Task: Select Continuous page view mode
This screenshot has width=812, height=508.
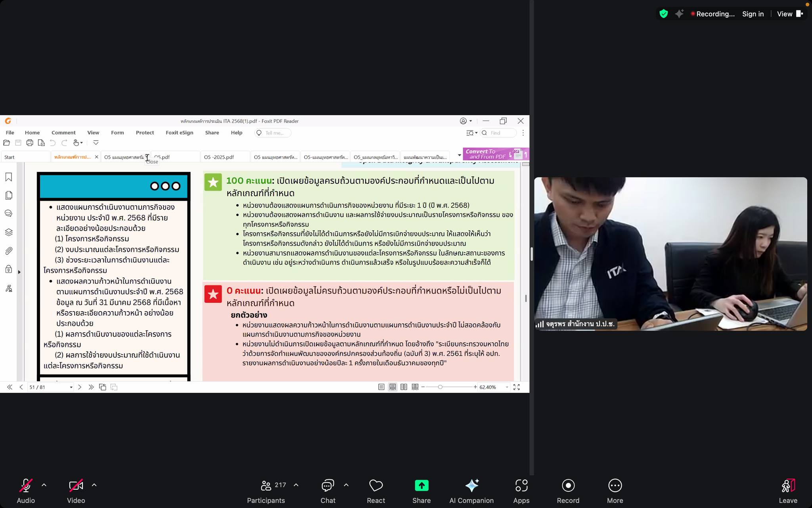Action: tap(393, 387)
